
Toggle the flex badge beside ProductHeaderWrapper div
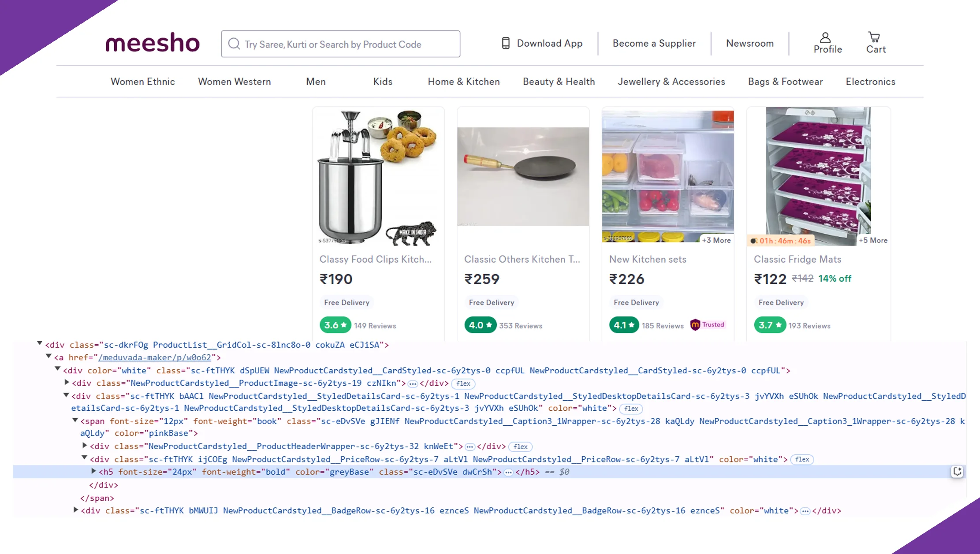coord(520,446)
